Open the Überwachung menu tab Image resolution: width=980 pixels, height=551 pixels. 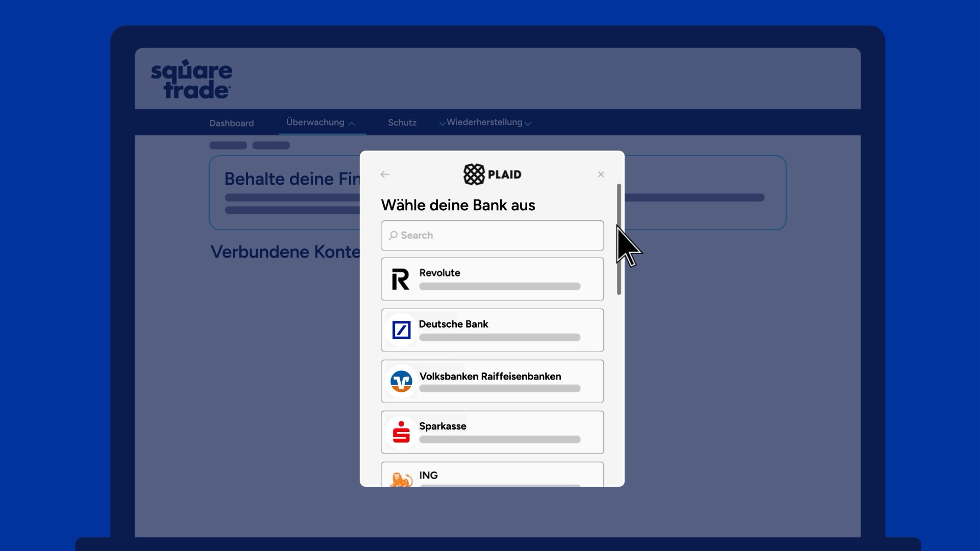coord(315,122)
